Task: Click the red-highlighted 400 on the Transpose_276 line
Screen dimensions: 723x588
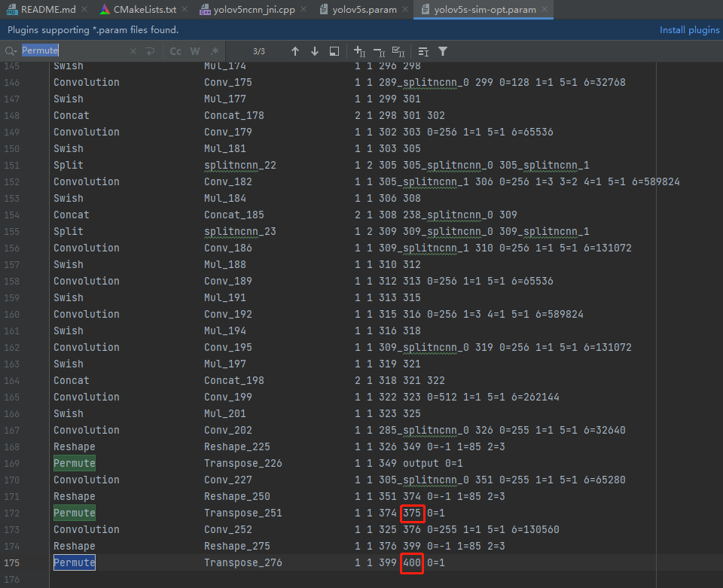Action: point(412,562)
